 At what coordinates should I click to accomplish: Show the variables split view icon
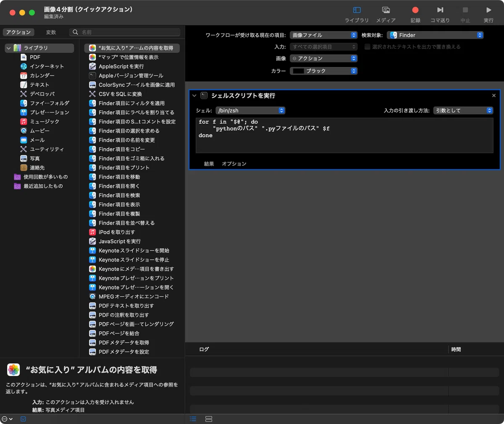pyautogui.click(x=209, y=419)
